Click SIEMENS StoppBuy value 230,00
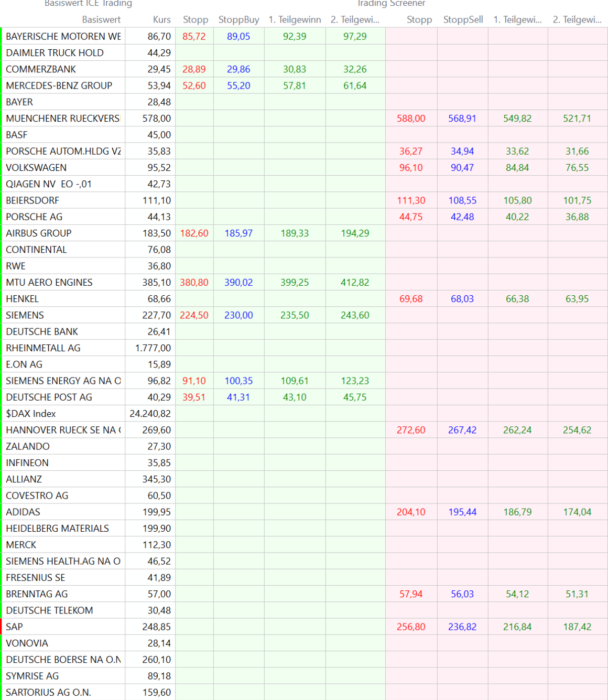 coord(238,315)
